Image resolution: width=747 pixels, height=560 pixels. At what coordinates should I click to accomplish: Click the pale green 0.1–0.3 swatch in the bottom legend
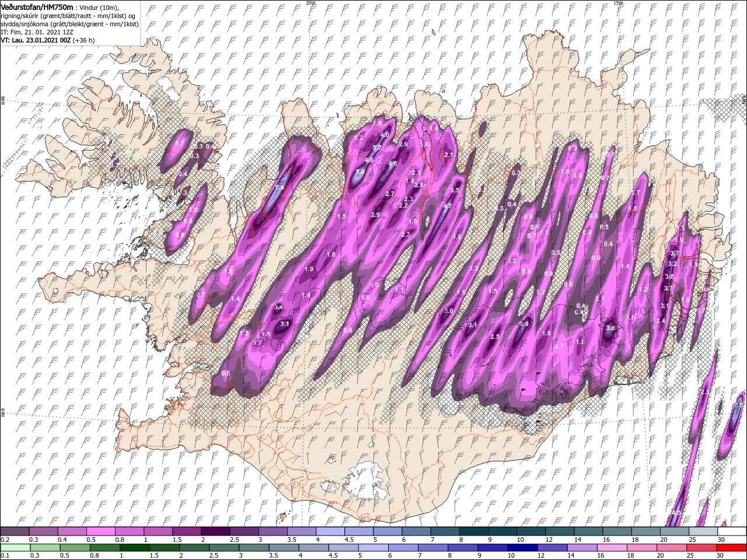15,548
